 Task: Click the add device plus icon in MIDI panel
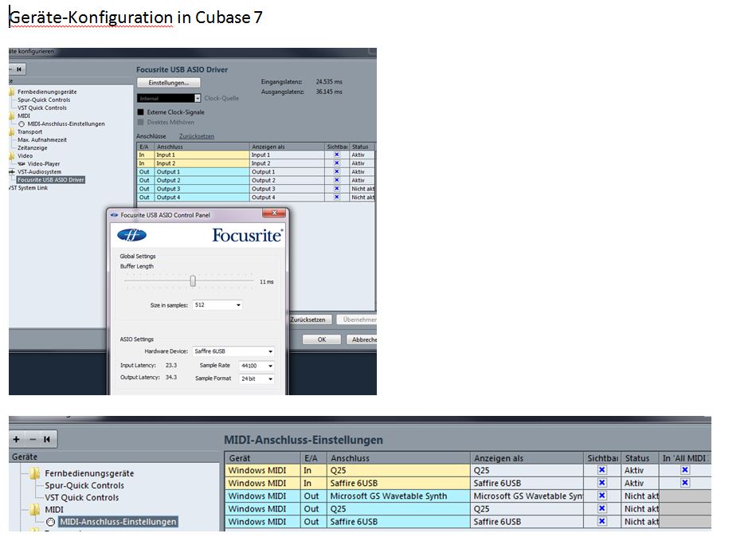(x=17, y=439)
